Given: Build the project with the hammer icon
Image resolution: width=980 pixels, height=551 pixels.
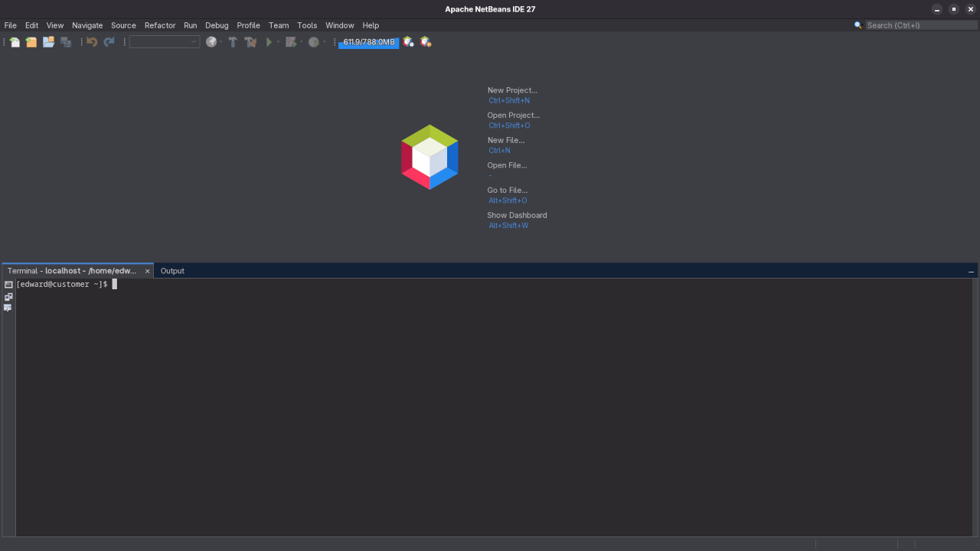Looking at the screenshot, I should tap(234, 42).
